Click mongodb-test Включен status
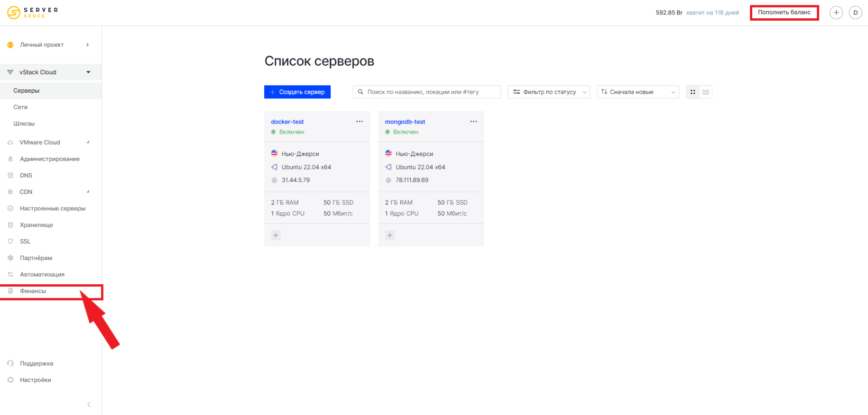 pos(406,132)
